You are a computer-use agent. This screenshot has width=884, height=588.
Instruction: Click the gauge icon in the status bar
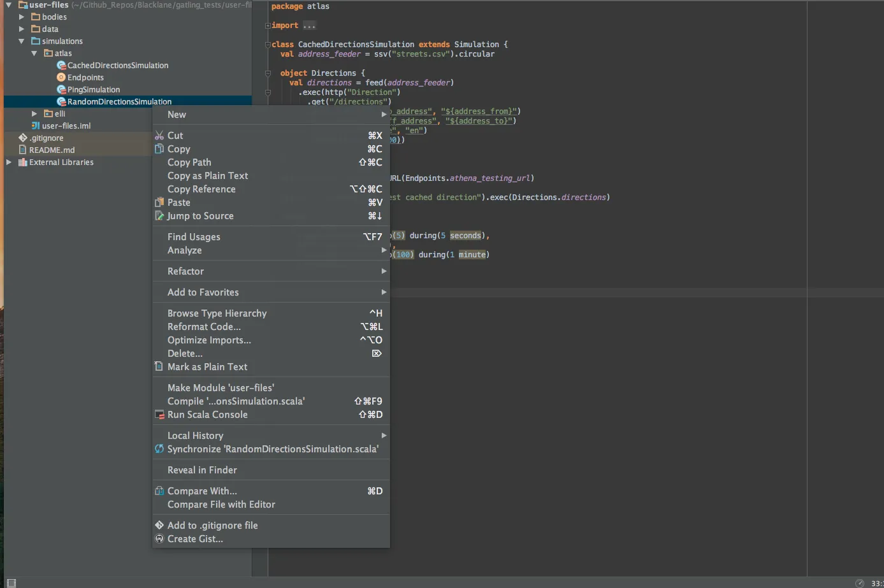pyautogui.click(x=860, y=583)
